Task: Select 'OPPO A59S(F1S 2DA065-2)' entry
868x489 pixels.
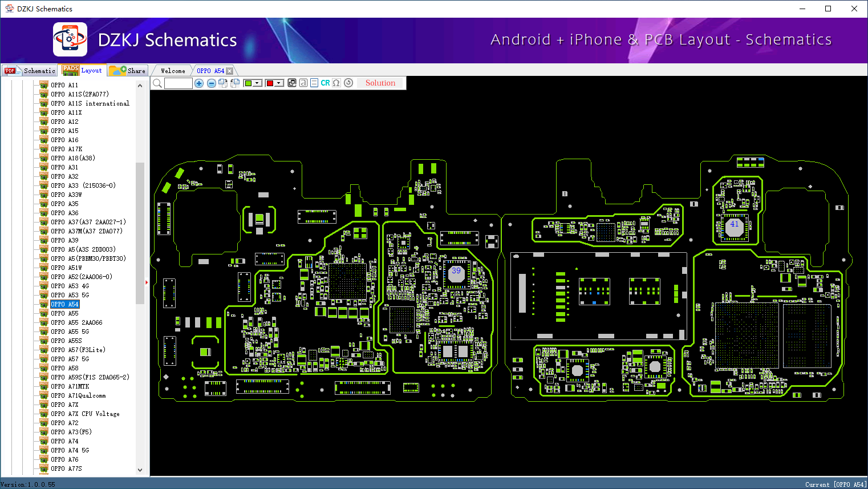Action: (90, 377)
